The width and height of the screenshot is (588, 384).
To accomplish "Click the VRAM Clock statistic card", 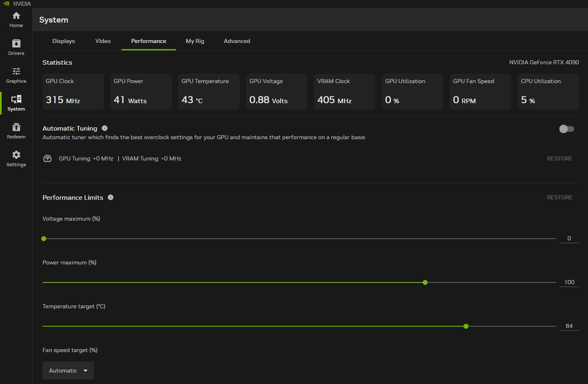I will [x=345, y=92].
